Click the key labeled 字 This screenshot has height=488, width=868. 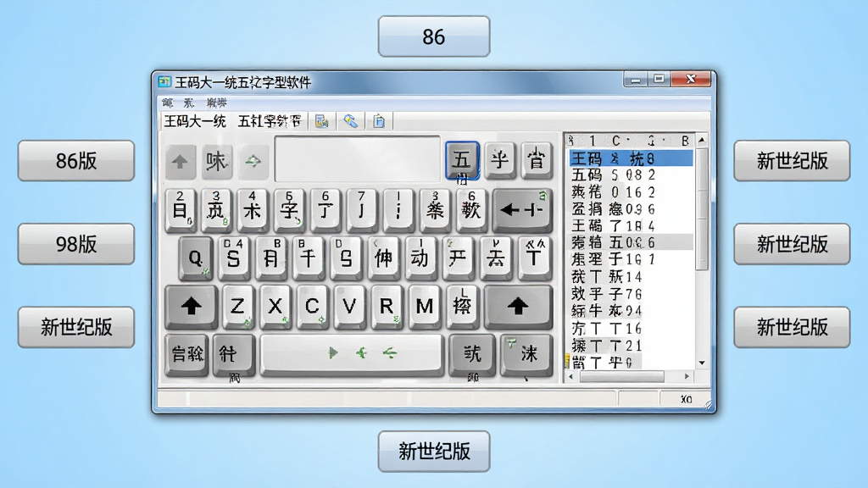tap(289, 210)
